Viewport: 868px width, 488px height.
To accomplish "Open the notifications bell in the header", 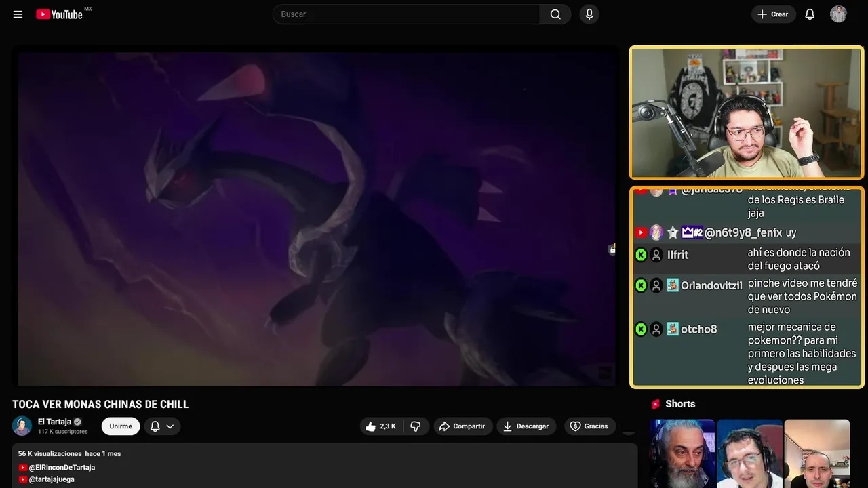I will click(x=810, y=14).
